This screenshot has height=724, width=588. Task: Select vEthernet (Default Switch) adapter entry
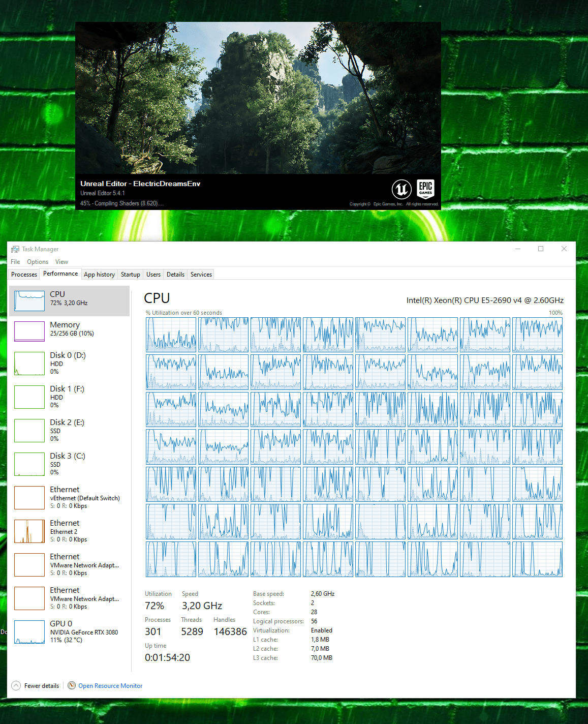click(70, 498)
